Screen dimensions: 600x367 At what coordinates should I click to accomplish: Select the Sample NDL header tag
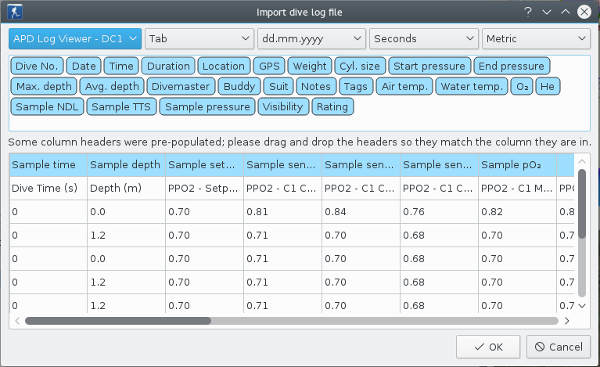pyautogui.click(x=47, y=107)
